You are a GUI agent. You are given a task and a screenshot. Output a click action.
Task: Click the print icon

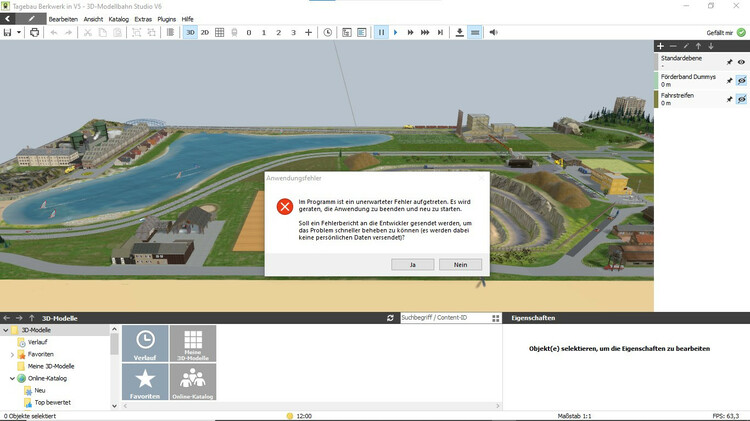34,33
